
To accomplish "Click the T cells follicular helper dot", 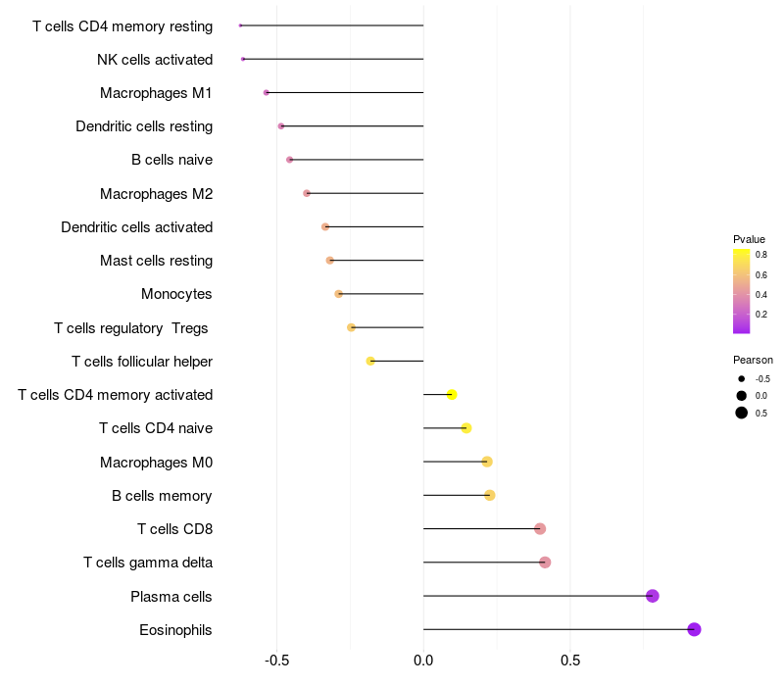I will 370,361.
